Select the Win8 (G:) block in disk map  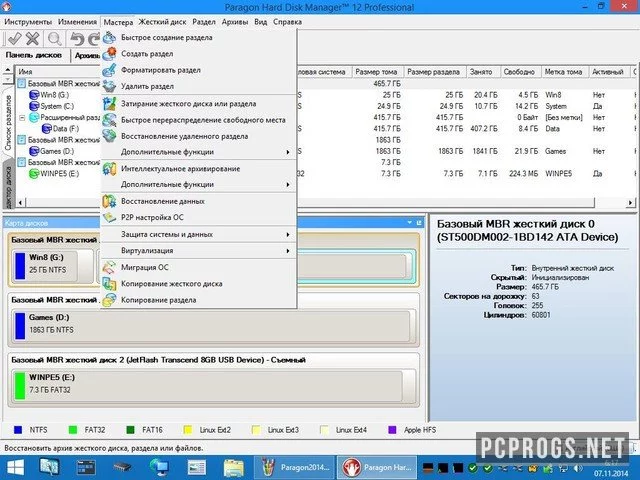click(x=53, y=265)
